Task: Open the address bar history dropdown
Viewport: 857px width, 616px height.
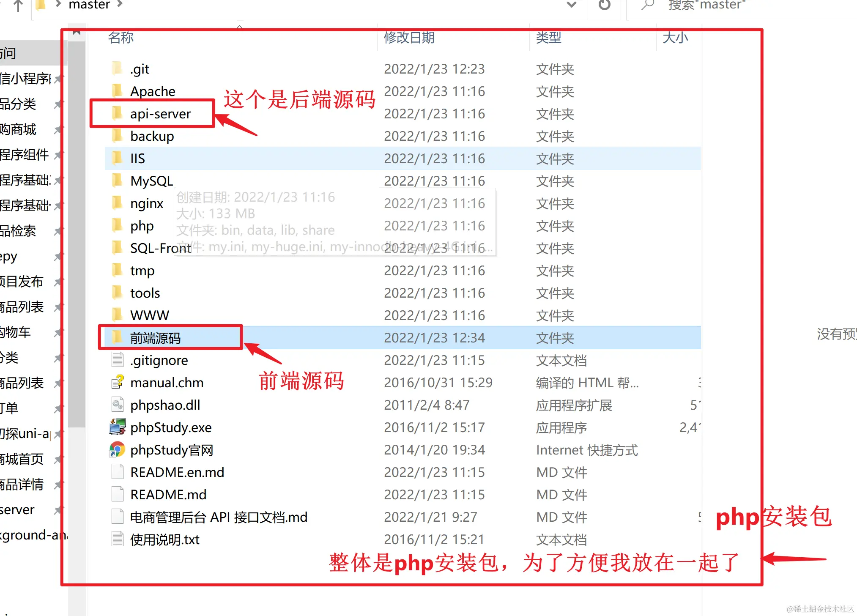Action: coord(571,5)
